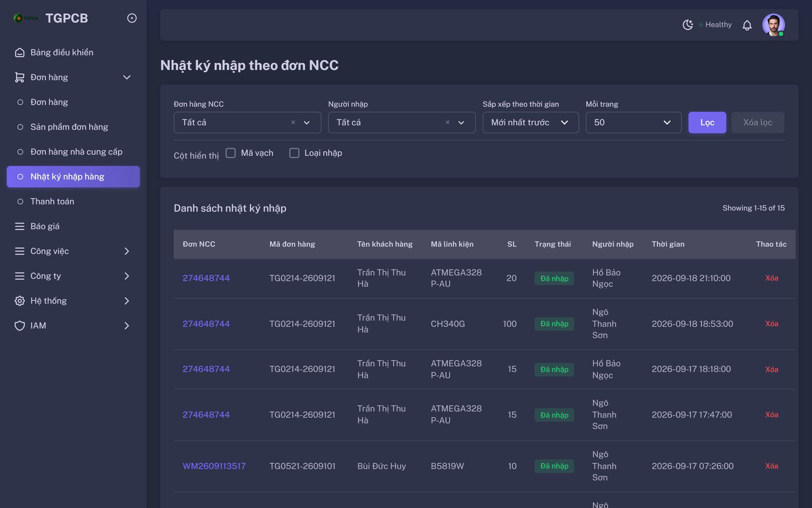The width and height of the screenshot is (812, 508).
Task: Click the Healthy status indicator
Action: (716, 25)
